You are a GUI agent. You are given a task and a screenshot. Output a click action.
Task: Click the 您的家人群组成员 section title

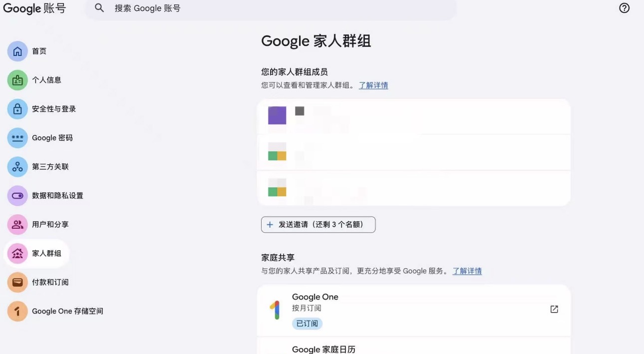(295, 72)
